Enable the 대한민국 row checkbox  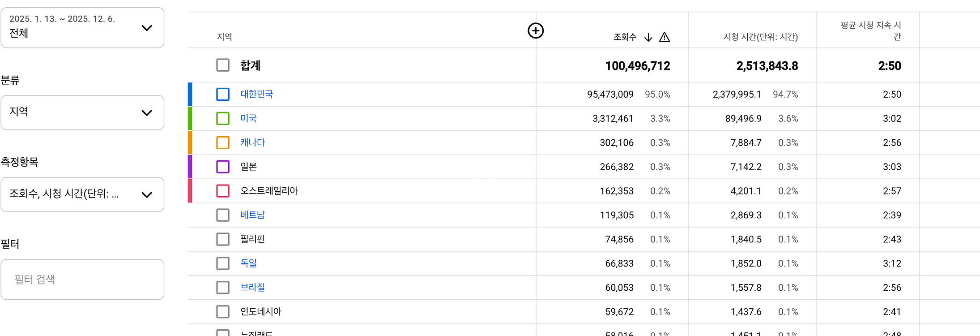coord(222,94)
